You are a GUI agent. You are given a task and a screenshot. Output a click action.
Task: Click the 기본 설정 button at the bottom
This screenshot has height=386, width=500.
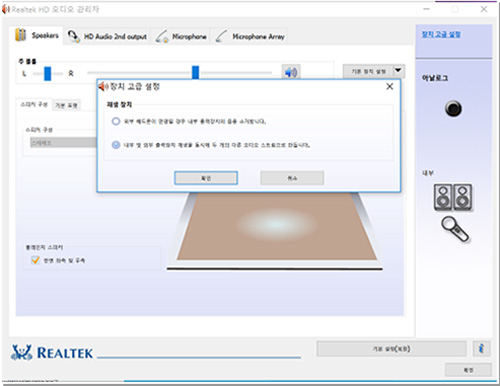[x=391, y=349]
